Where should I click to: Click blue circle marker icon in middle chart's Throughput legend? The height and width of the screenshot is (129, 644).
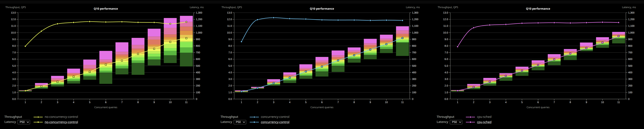point(254,117)
